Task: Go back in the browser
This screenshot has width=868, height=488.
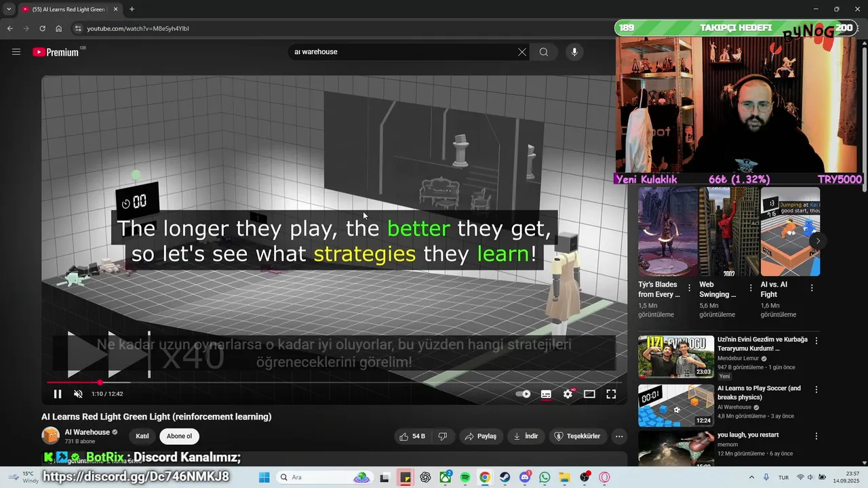Action: (x=9, y=28)
